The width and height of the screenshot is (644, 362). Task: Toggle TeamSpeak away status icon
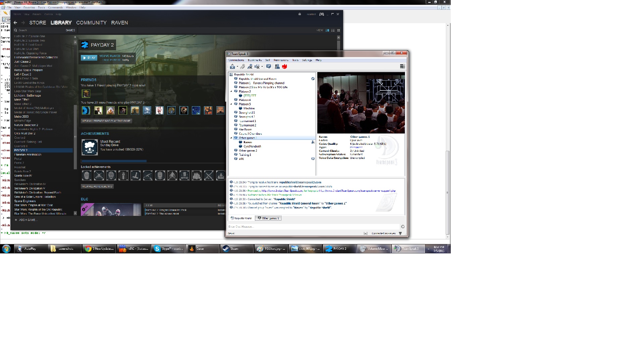tap(232, 67)
